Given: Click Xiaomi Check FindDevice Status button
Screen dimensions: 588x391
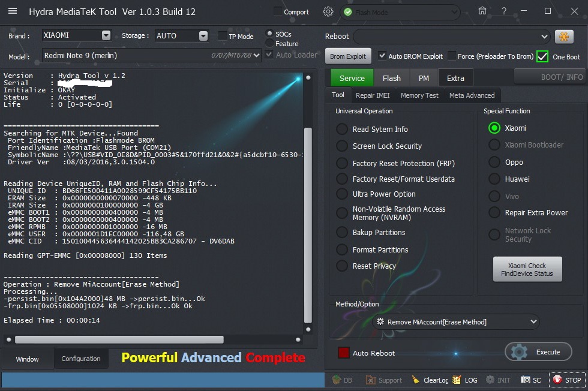Looking at the screenshot, I should tap(527, 269).
